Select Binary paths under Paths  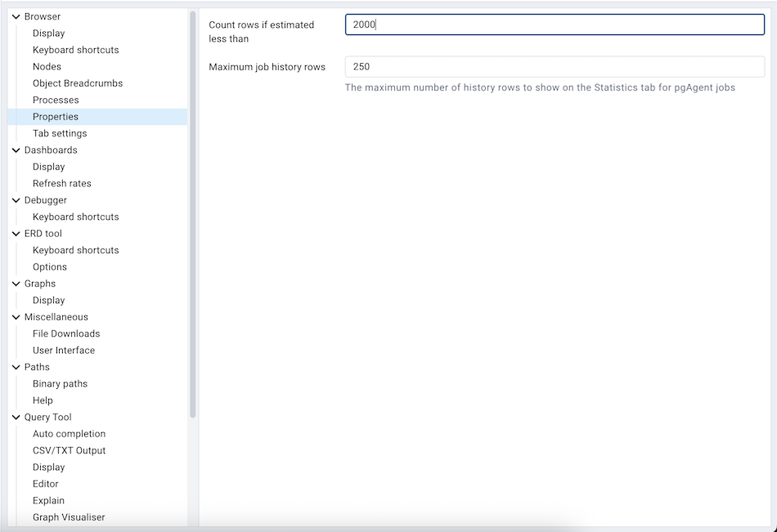[x=60, y=383]
